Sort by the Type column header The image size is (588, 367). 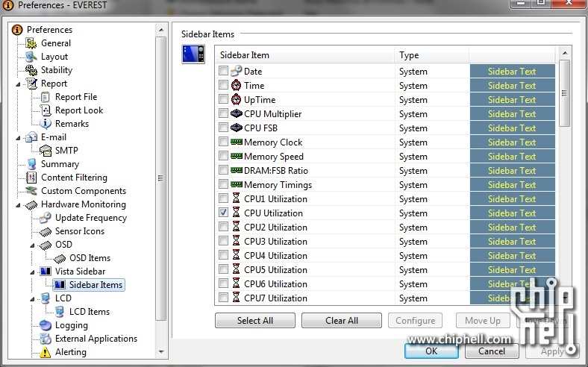coord(432,55)
